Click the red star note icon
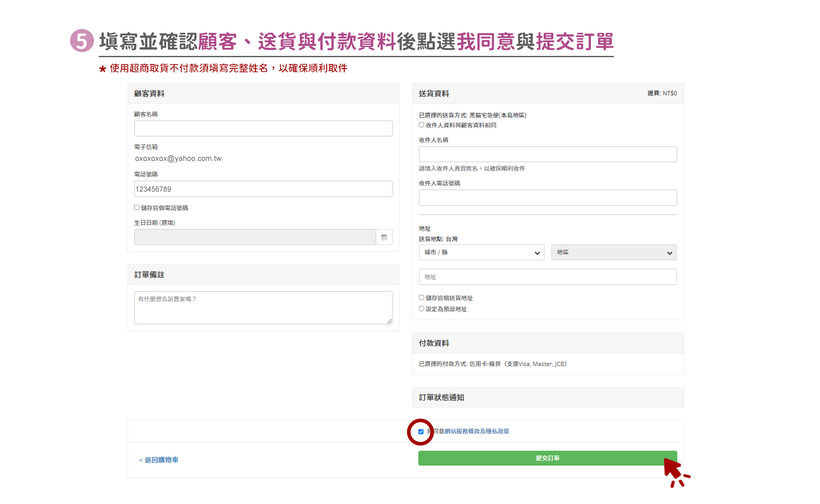 click(x=102, y=69)
